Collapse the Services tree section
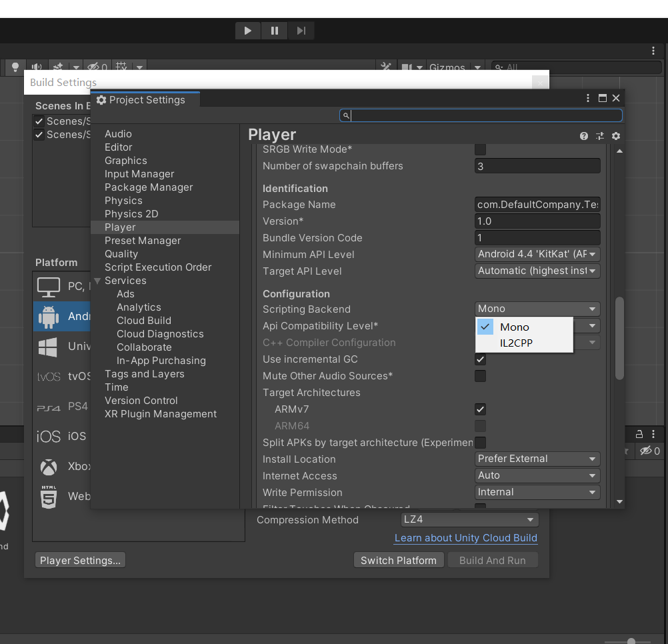This screenshot has height=644, width=668. coord(97,281)
